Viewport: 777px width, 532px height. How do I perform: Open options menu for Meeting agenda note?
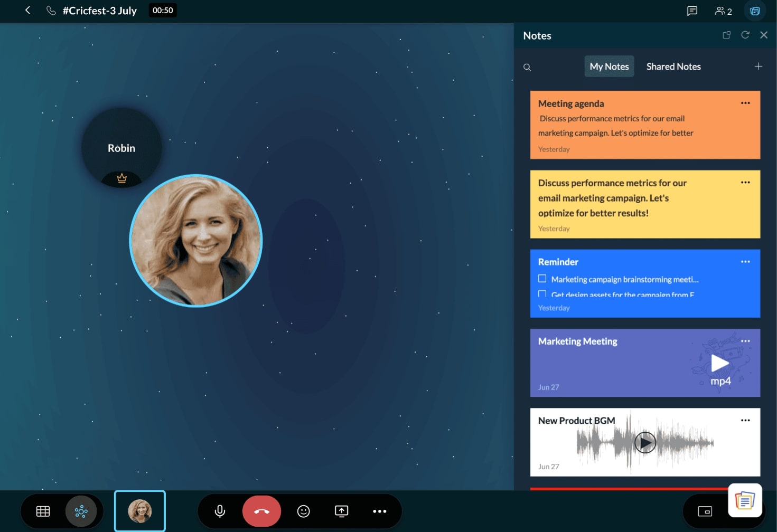point(745,103)
